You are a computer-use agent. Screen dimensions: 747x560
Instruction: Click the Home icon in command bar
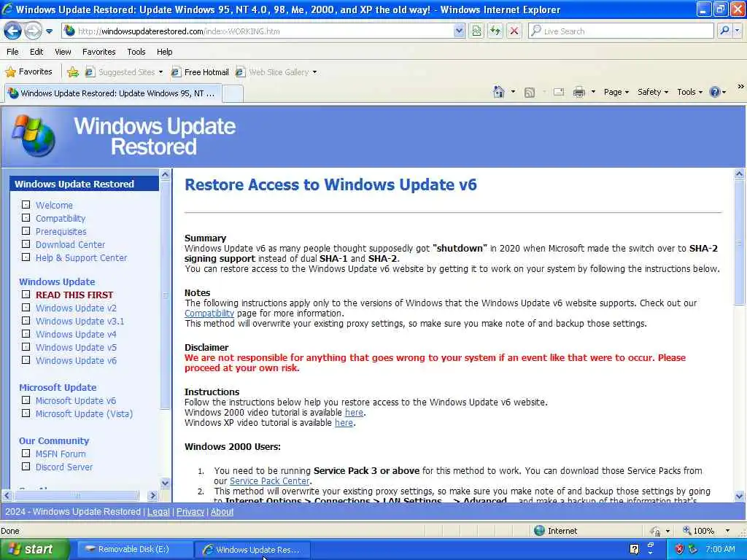[x=499, y=92]
